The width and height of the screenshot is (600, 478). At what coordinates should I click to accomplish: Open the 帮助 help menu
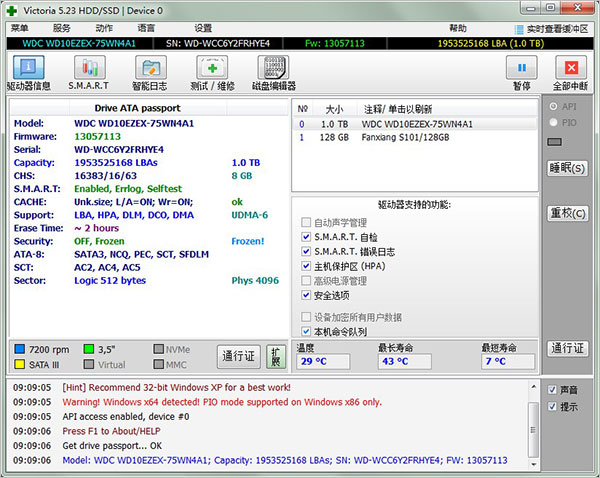click(458, 28)
